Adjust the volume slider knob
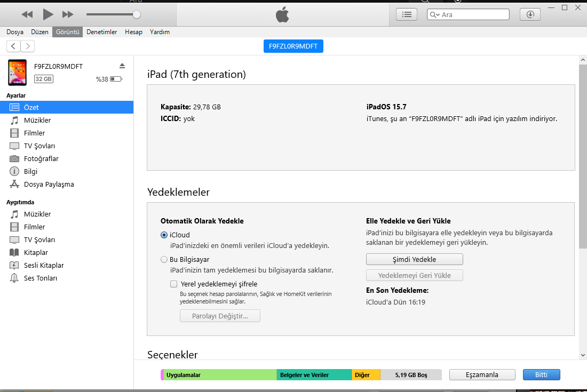 137,14
